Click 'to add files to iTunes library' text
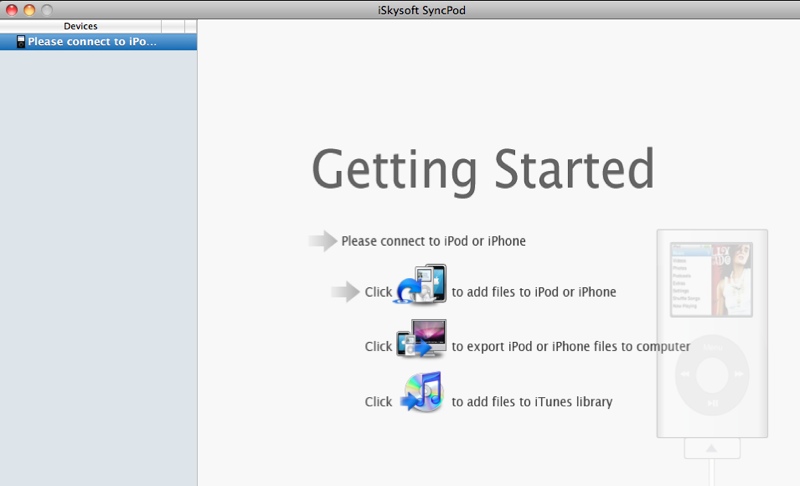Image resolution: width=800 pixels, height=486 pixels. [532, 402]
